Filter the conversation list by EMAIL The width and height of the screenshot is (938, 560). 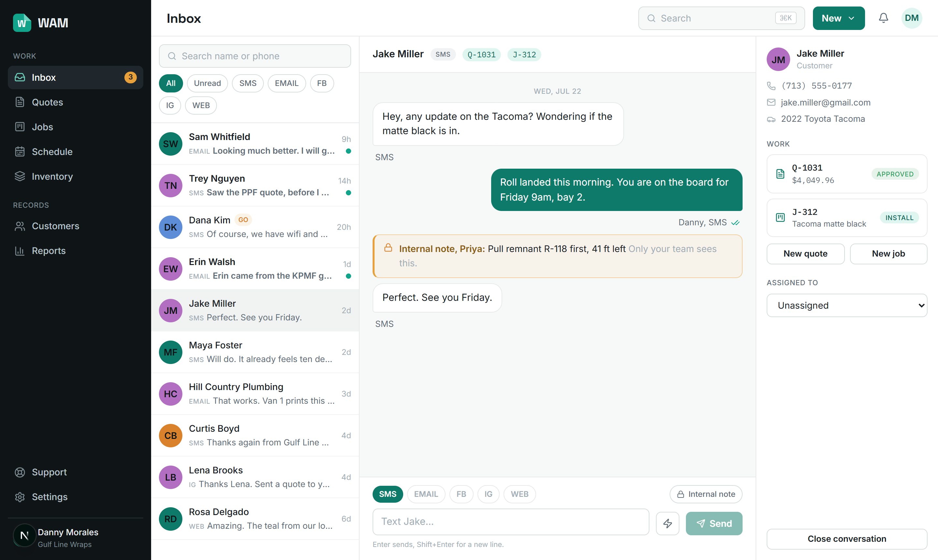click(287, 83)
